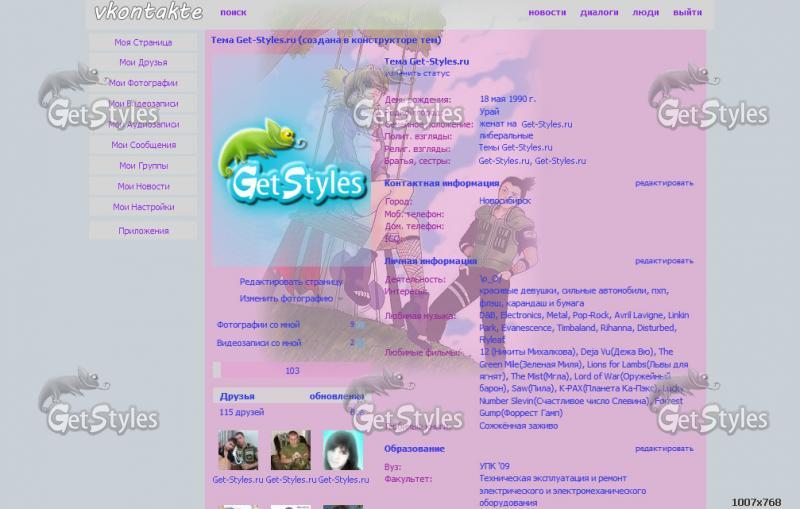Open friend thumbnail of man in camouflage
Viewport: 800px width, 509px height.
point(290,450)
